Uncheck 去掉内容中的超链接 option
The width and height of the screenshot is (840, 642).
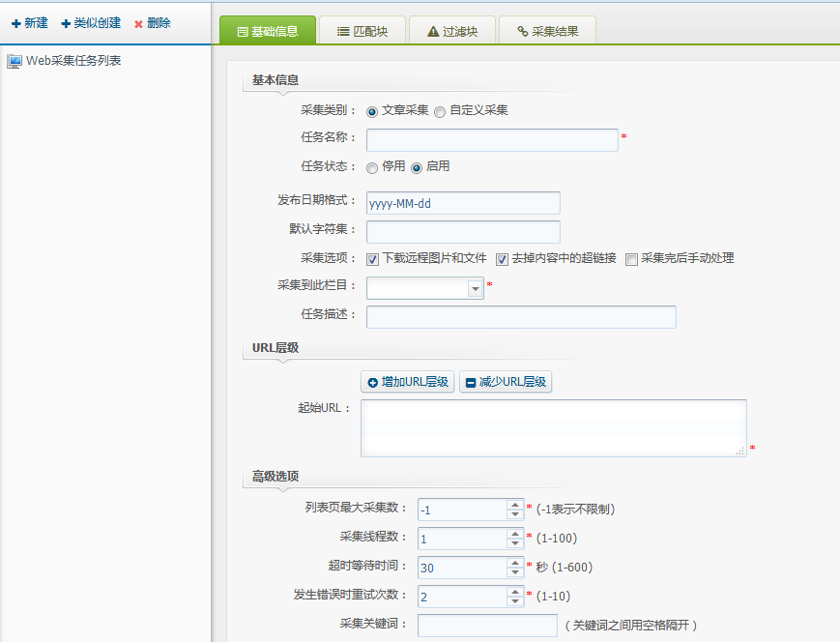click(x=502, y=260)
